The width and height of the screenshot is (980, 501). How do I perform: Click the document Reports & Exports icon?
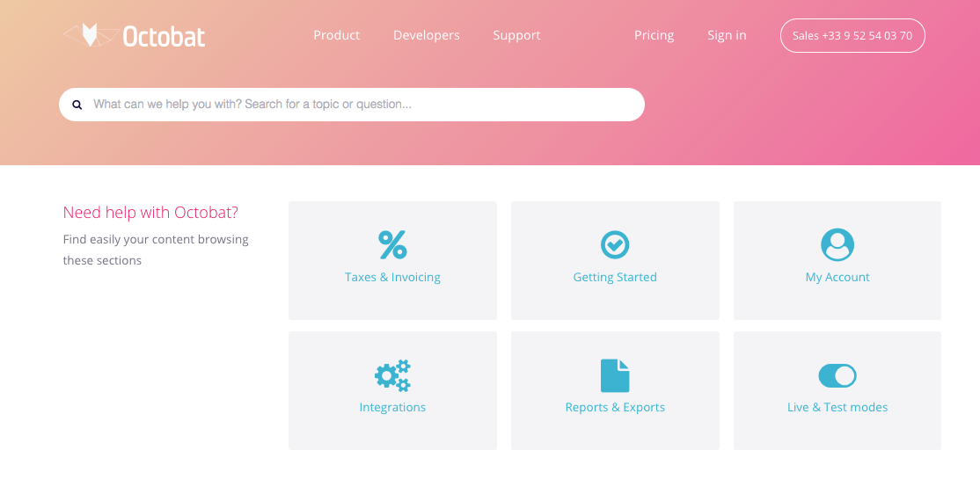[615, 375]
